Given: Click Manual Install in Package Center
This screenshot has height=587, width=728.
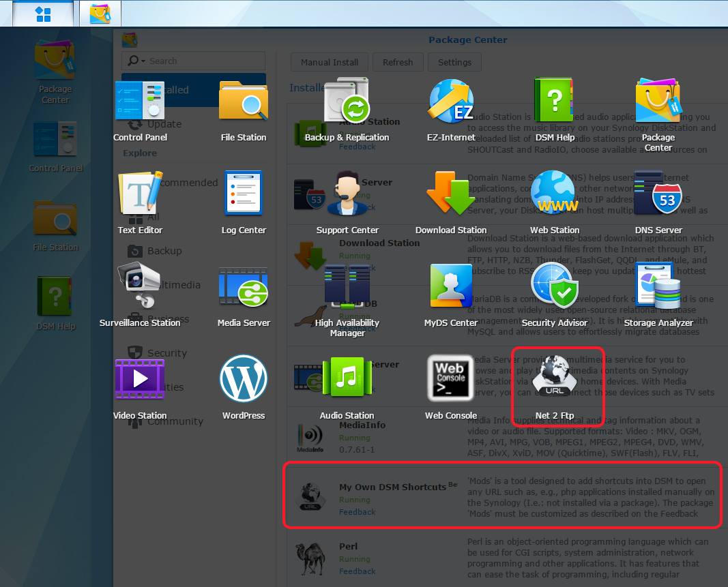Looking at the screenshot, I should (329, 62).
